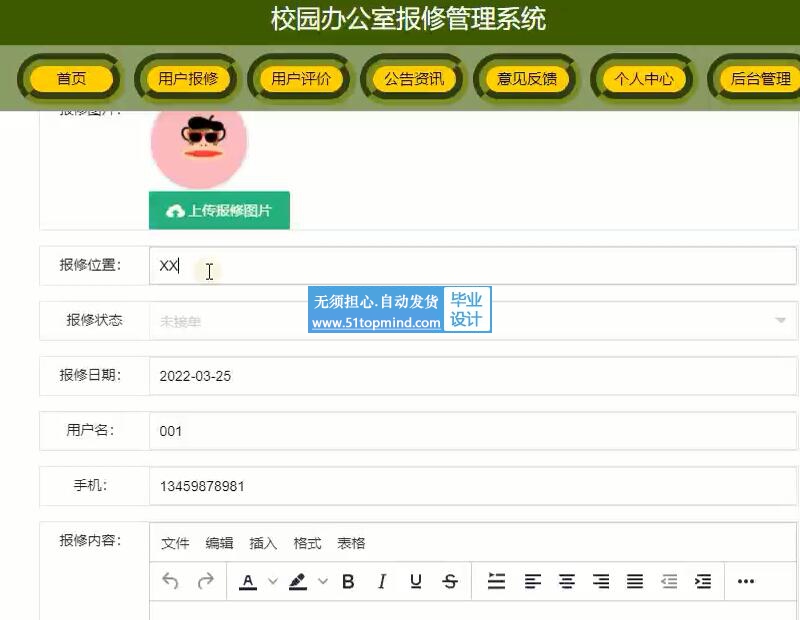The width and height of the screenshot is (800, 620).
Task: Open the 意见反馈 navigation tab
Action: point(527,79)
